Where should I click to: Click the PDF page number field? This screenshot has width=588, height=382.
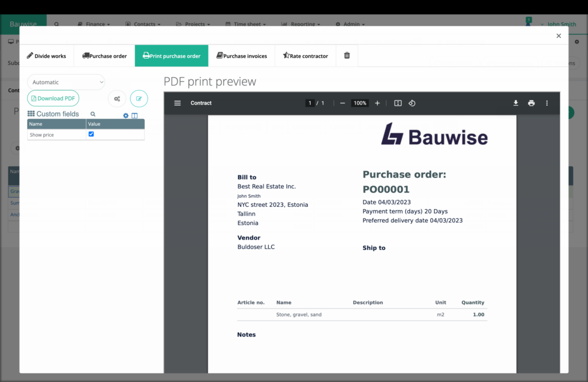tap(310, 103)
